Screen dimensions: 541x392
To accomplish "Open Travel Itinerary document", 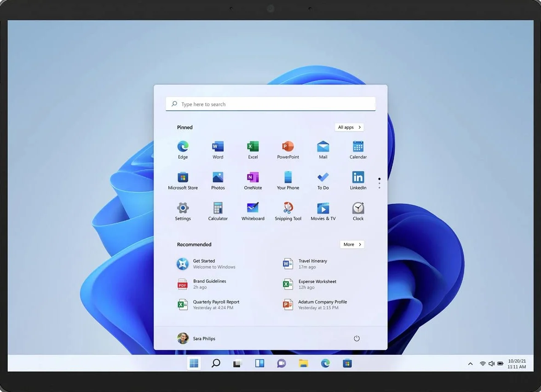I will click(x=305, y=264).
